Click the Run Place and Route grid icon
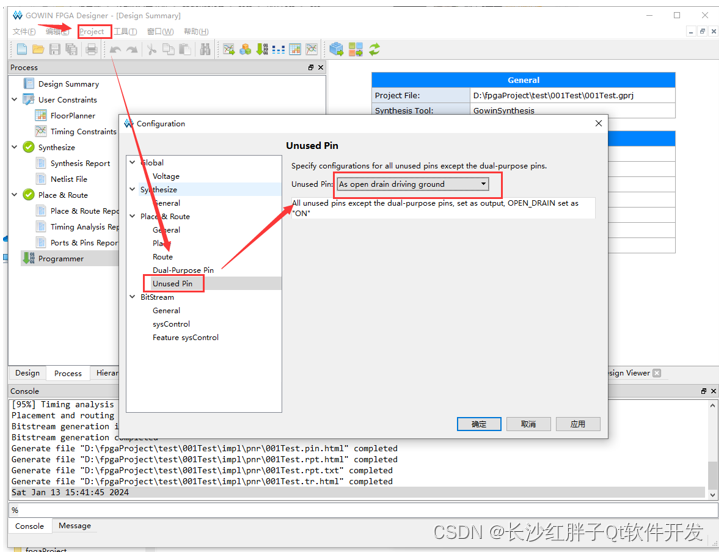This screenshot has height=552, width=719. 355,49
